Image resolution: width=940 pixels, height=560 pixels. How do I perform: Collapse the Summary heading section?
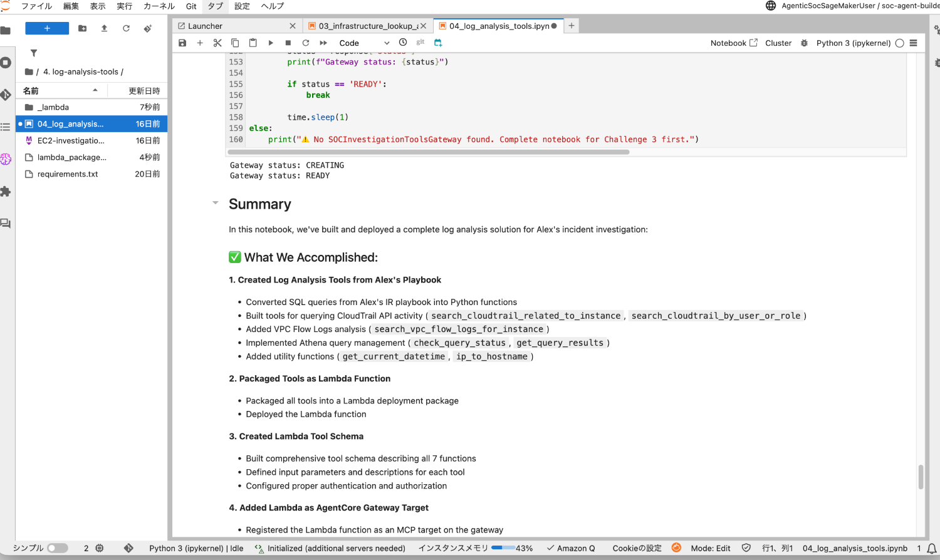(x=216, y=203)
